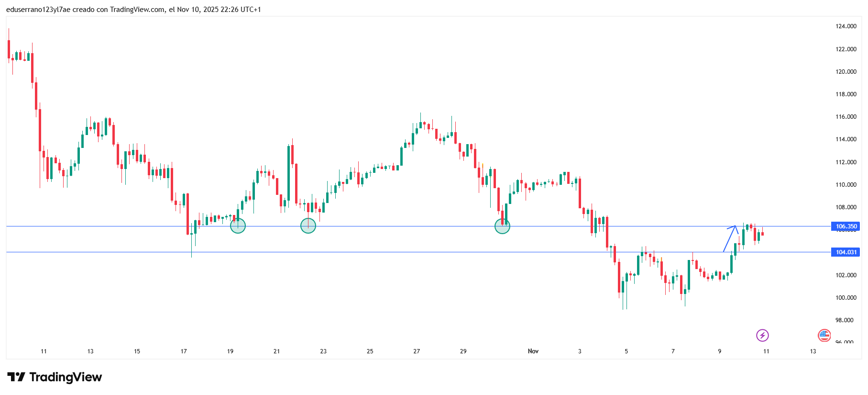Select the green circle marker near date 31

pos(502,226)
